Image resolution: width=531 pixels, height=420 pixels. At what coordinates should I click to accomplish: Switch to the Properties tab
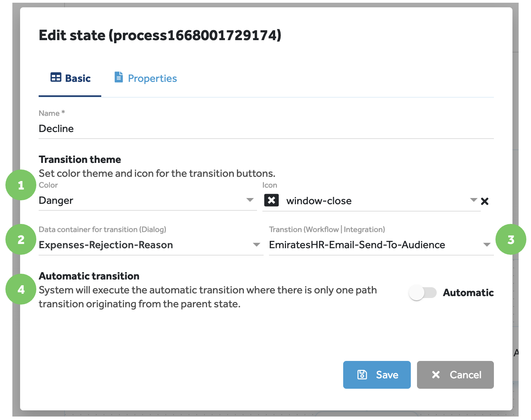click(x=152, y=78)
